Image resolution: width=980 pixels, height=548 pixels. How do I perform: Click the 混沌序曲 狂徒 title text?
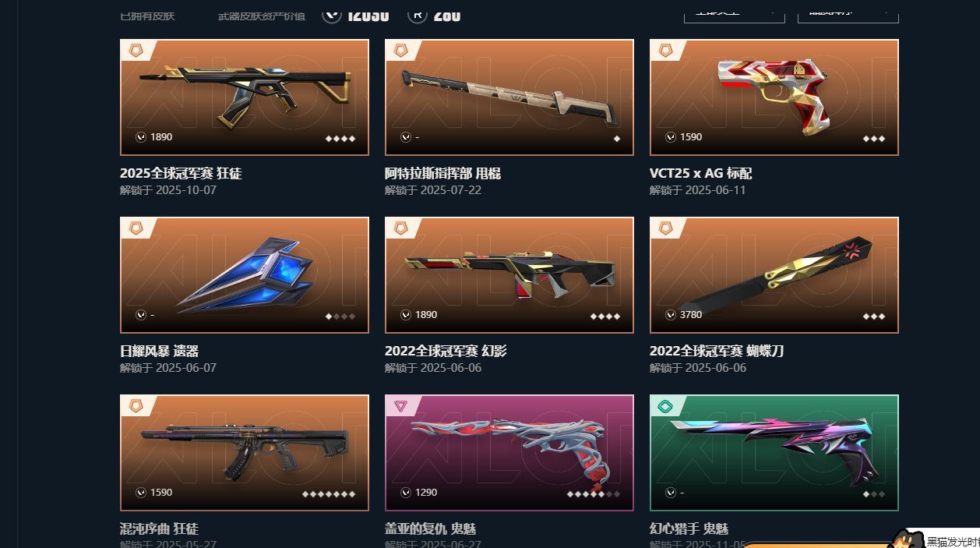pyautogui.click(x=159, y=529)
